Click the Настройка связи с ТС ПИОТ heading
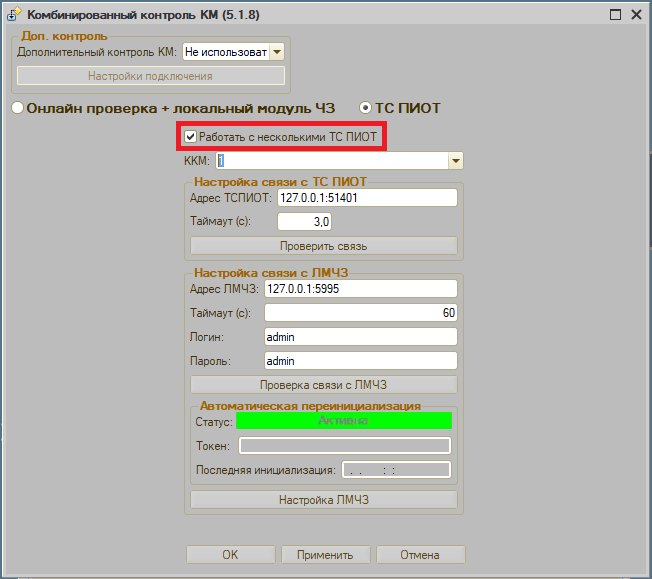Viewport: 652px width, 579px height. point(280,182)
